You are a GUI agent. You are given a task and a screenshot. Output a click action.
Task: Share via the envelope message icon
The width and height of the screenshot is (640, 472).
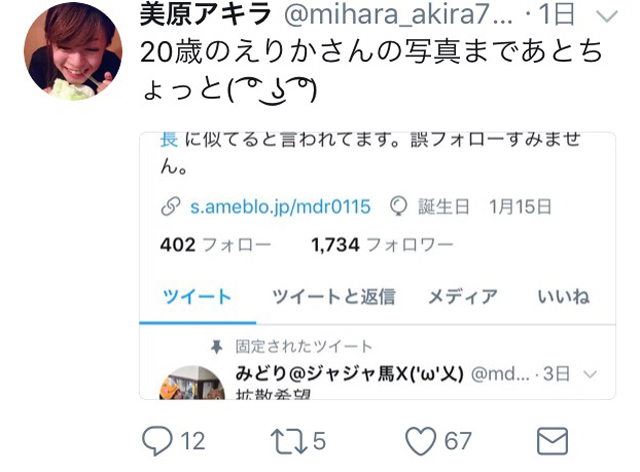pos(552,441)
